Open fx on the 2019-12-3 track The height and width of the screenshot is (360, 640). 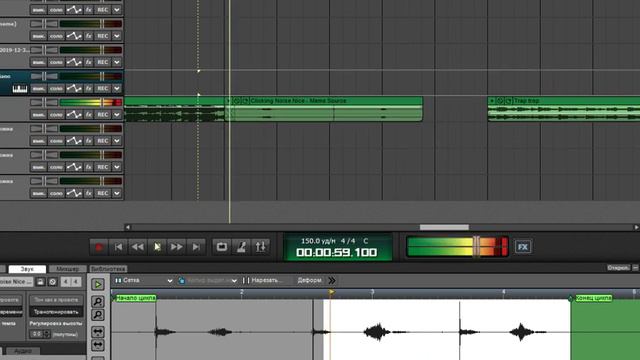(x=88, y=62)
